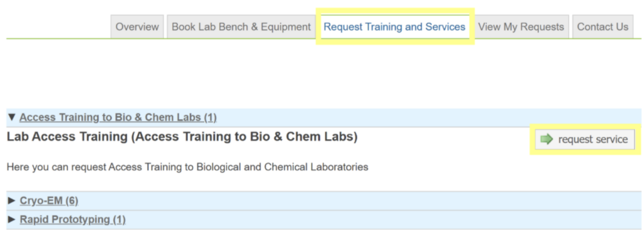Click the 'request service' label text
Image resolution: width=644 pixels, height=230 pixels.
(x=593, y=139)
